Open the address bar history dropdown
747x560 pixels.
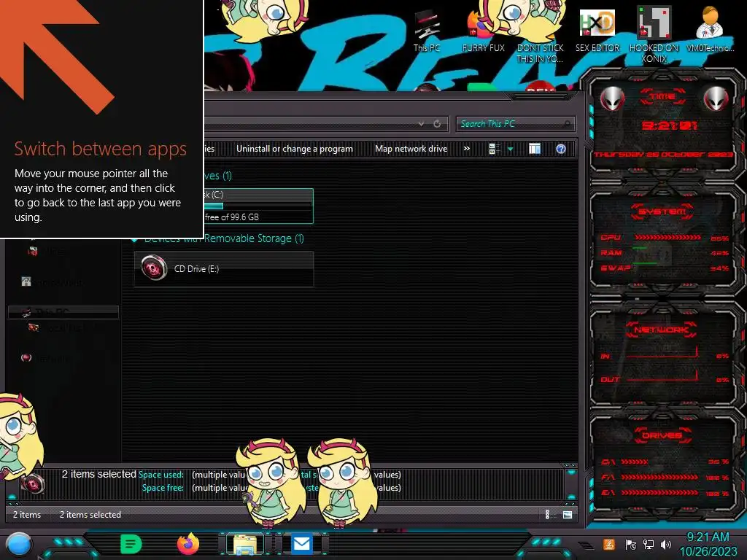(x=421, y=124)
